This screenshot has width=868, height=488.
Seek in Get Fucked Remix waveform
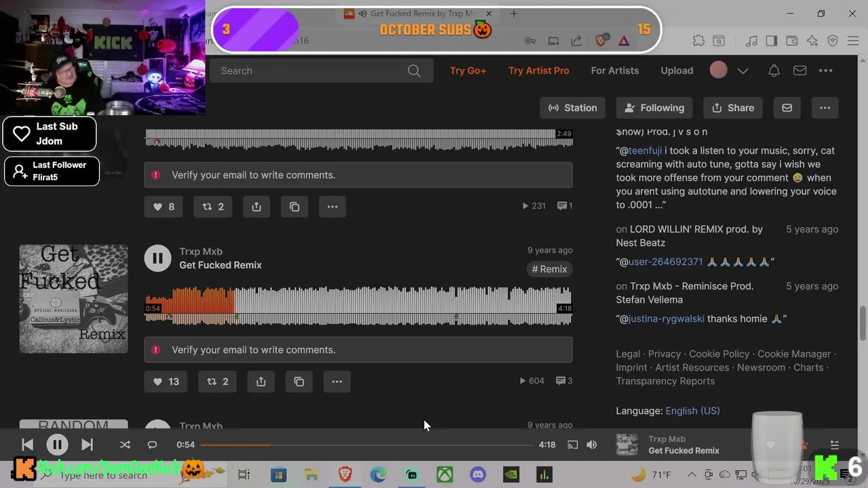(x=358, y=306)
